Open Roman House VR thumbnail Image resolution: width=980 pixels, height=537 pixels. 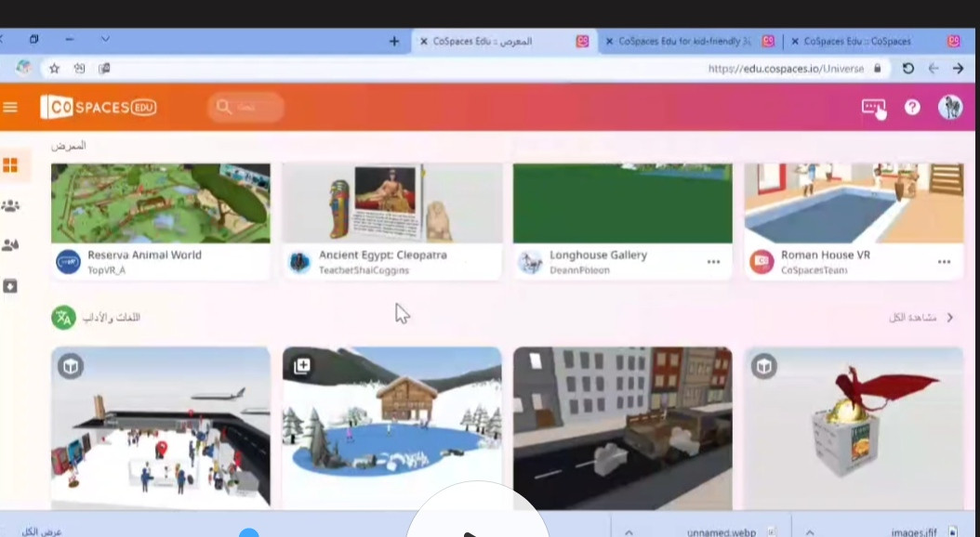click(x=854, y=203)
